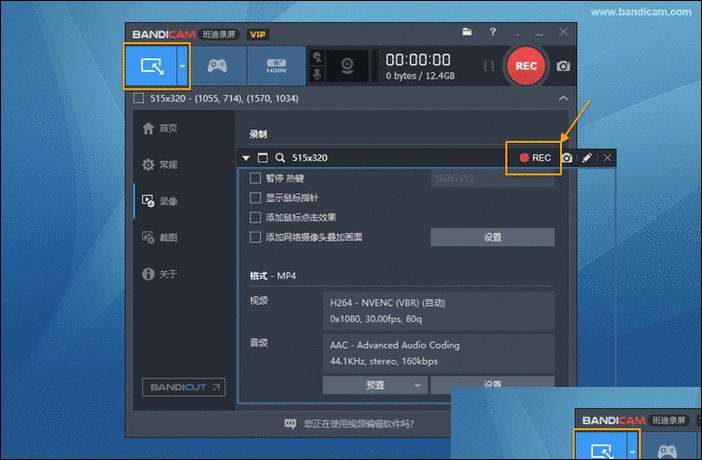
Task: Click the small REC button in the overlay bar
Action: pos(535,158)
